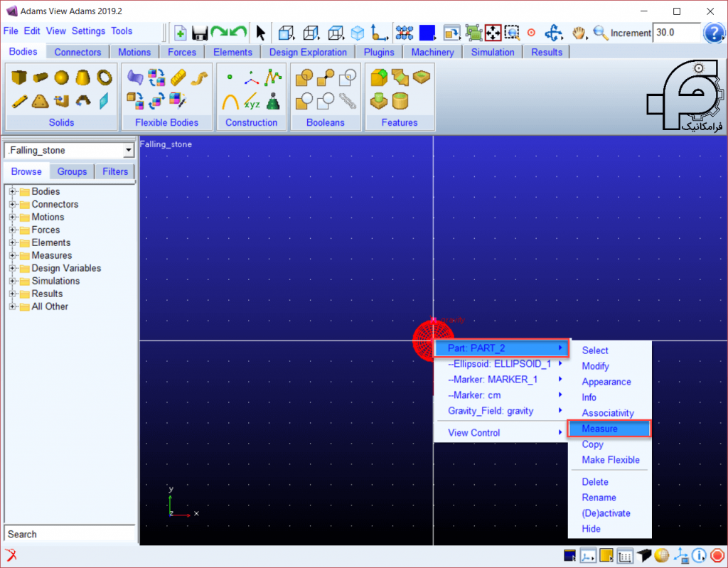Select the Hole feature tool
Image resolution: width=728 pixels, height=568 pixels.
pyautogui.click(x=422, y=77)
